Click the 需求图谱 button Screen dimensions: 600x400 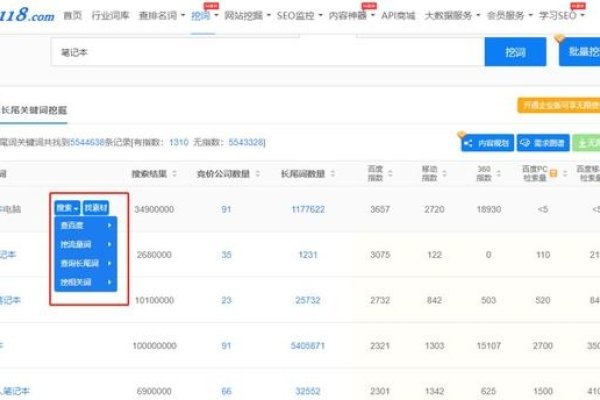(543, 143)
